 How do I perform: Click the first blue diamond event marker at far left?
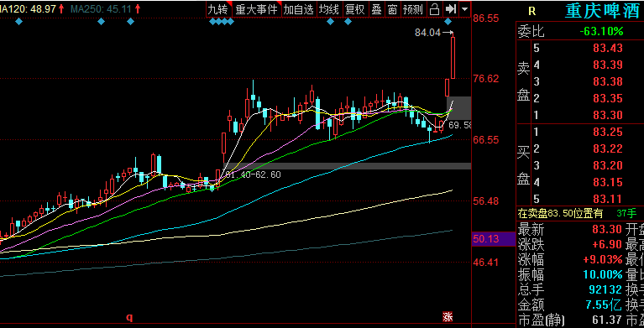[x=18, y=21]
